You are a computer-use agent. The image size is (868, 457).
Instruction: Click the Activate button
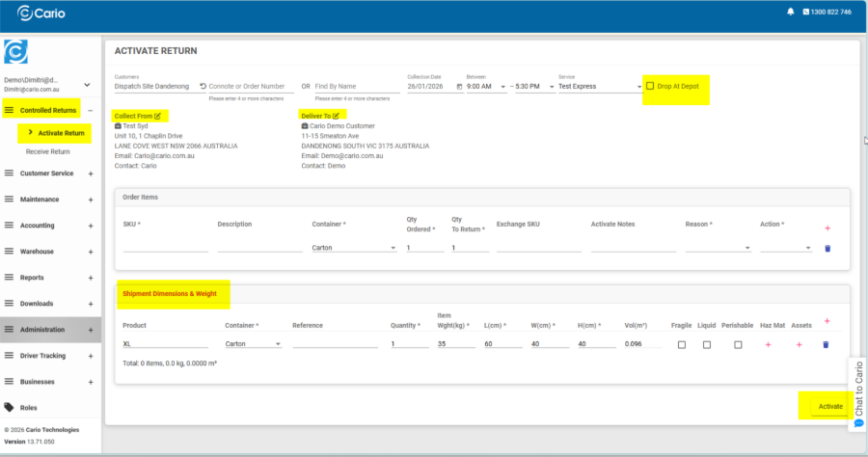(x=829, y=407)
